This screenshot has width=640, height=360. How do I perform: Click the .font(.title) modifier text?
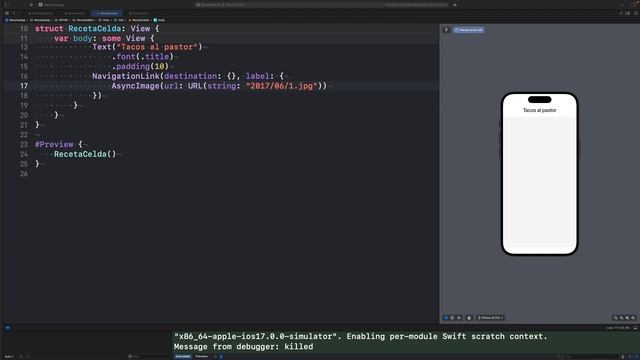pos(143,56)
